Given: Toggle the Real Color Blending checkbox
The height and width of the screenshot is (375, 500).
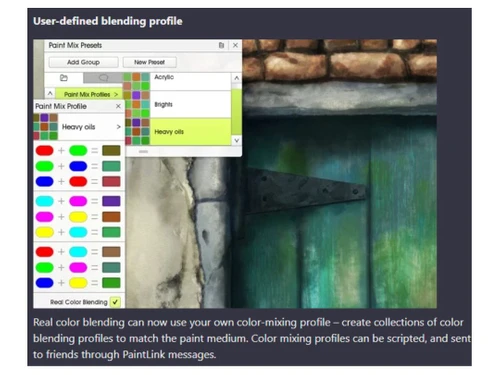Looking at the screenshot, I should (115, 302).
